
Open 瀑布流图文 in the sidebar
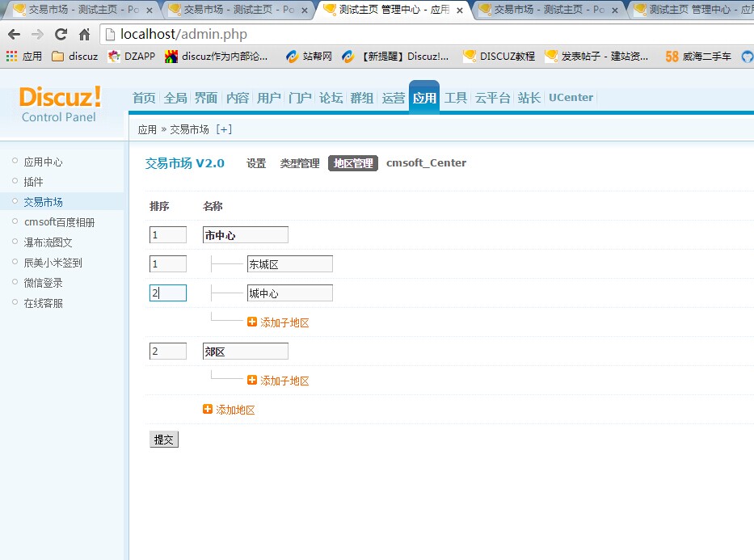48,242
